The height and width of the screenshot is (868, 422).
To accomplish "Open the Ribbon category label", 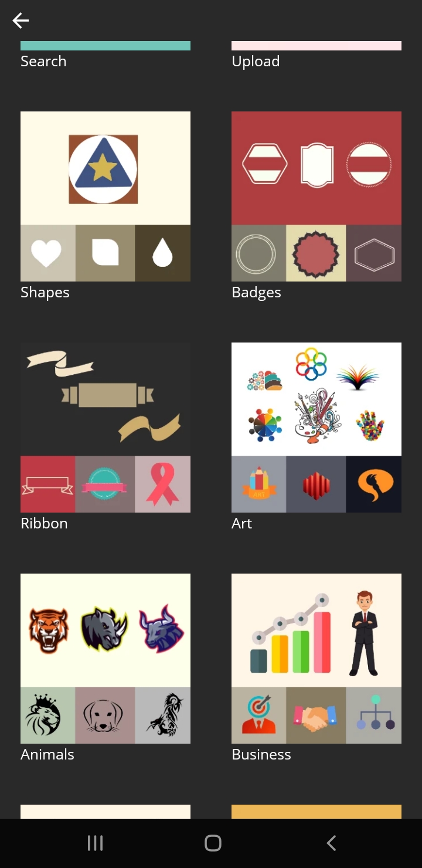I will [44, 523].
